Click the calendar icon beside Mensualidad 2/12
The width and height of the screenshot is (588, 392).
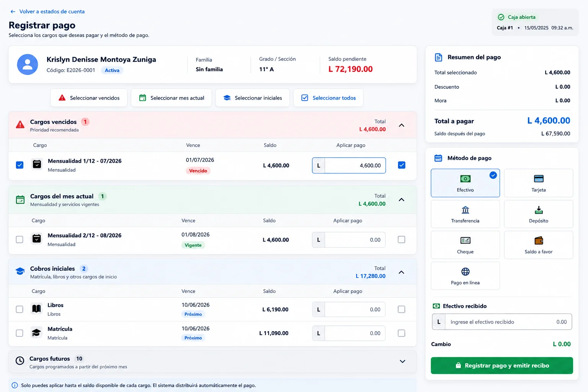click(37, 239)
